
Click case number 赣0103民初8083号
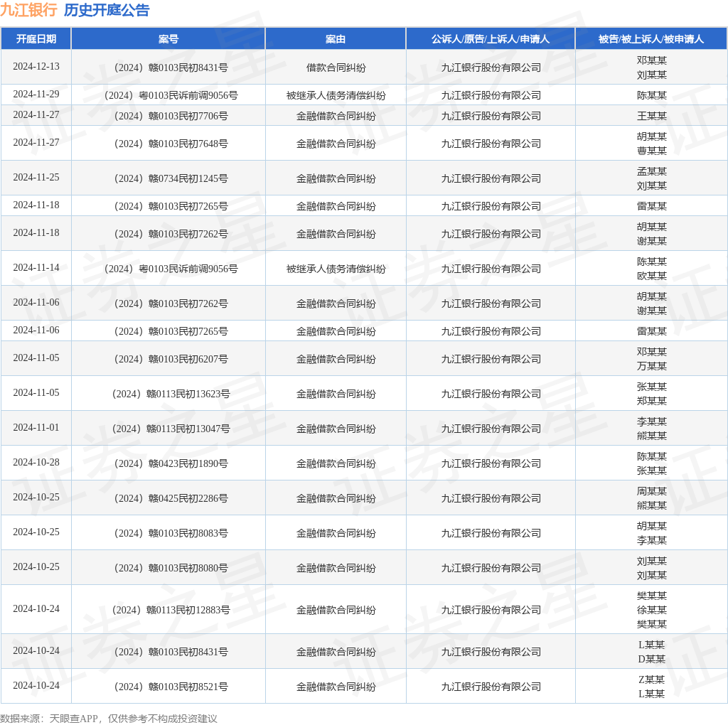171,533
